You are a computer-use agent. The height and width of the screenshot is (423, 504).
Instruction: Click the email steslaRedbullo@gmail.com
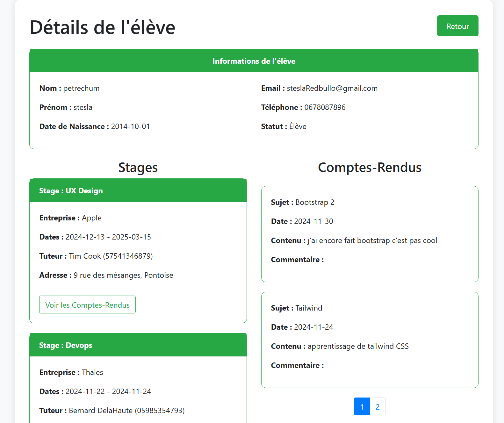[332, 88]
